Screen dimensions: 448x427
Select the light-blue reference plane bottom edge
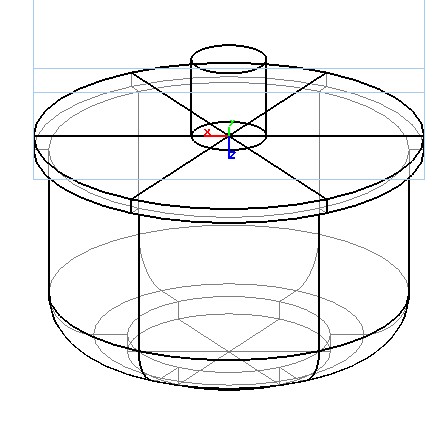click(229, 179)
